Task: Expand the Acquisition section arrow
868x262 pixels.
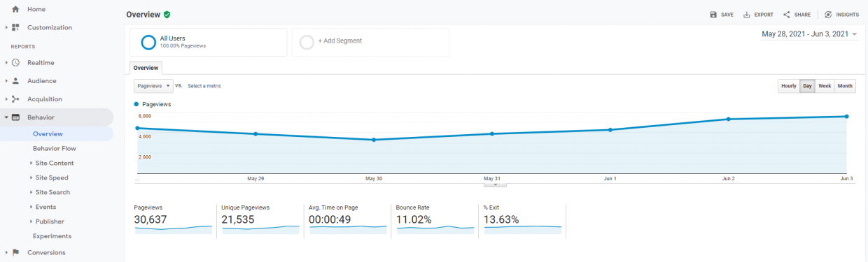Action: [6, 99]
